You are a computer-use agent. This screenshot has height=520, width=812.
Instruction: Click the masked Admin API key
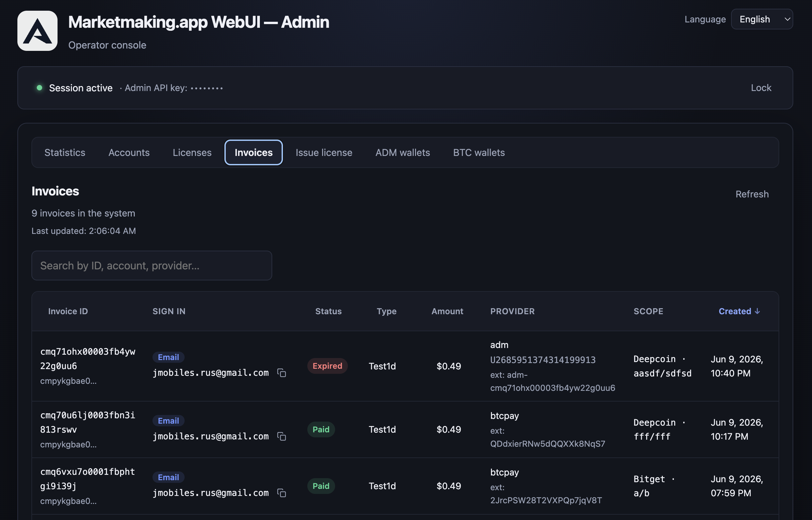tap(207, 88)
